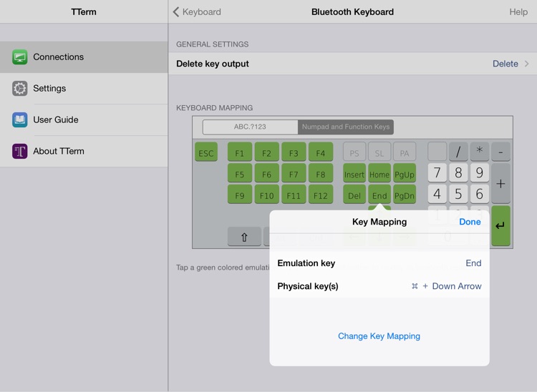The width and height of the screenshot is (537, 392).
Task: Open the About TTerm icon
Action: click(x=20, y=151)
